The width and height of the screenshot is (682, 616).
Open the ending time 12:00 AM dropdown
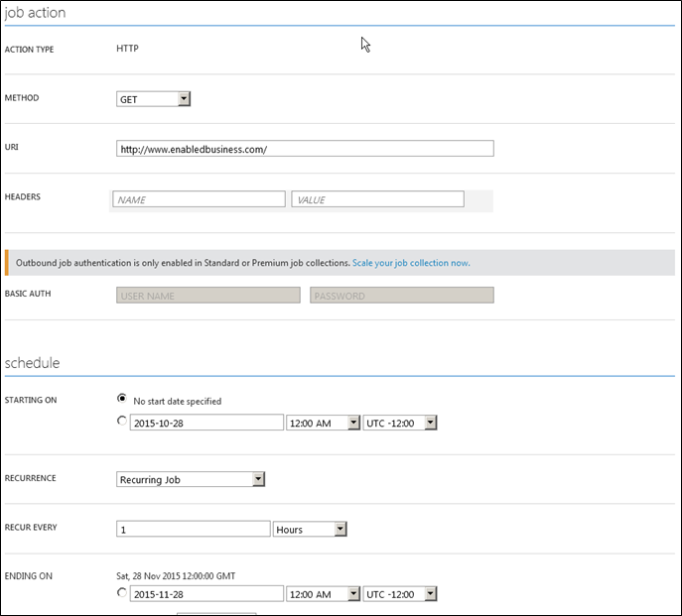(x=323, y=594)
